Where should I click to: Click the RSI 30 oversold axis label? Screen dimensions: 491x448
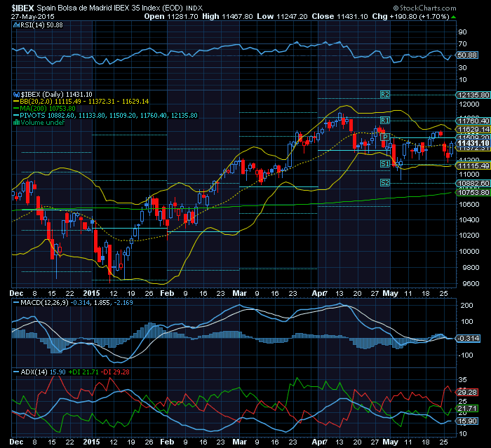pos(462,67)
